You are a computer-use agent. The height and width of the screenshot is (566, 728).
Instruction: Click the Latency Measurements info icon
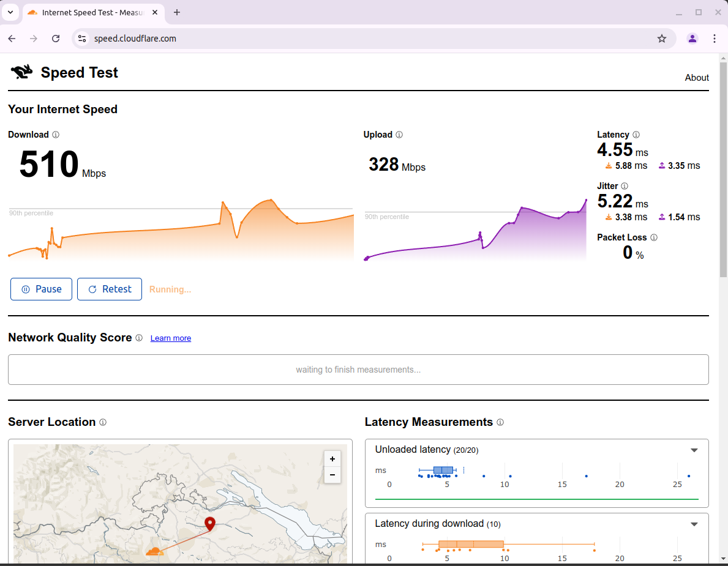[x=500, y=422]
